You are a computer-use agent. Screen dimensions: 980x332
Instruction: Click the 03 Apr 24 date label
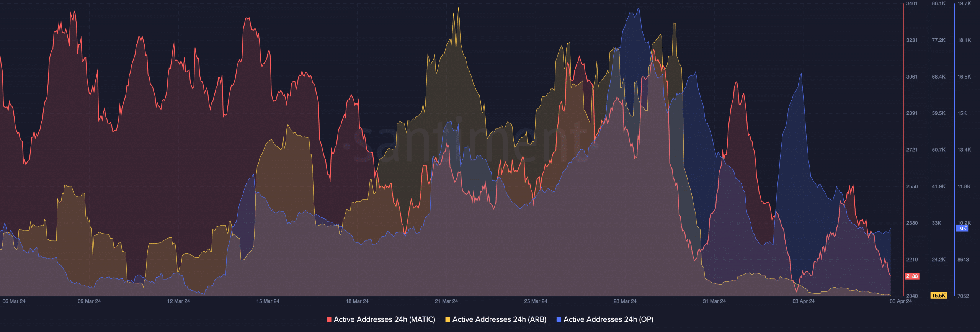click(x=804, y=301)
